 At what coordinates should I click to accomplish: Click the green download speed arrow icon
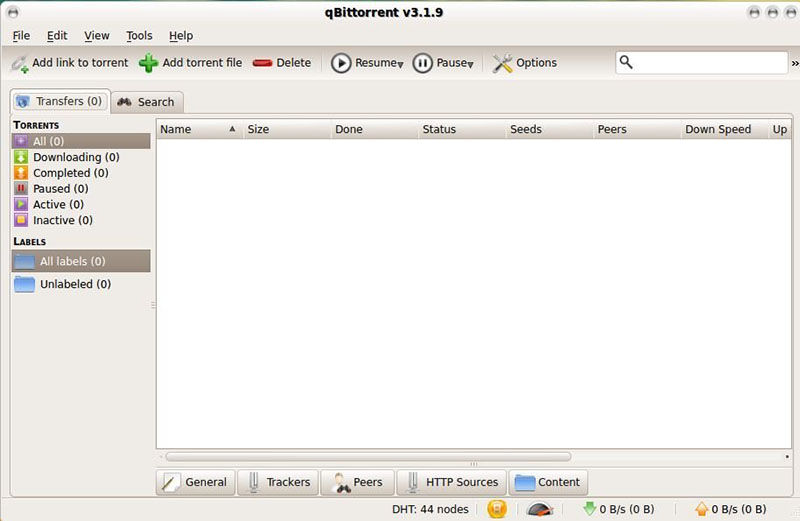click(x=589, y=508)
